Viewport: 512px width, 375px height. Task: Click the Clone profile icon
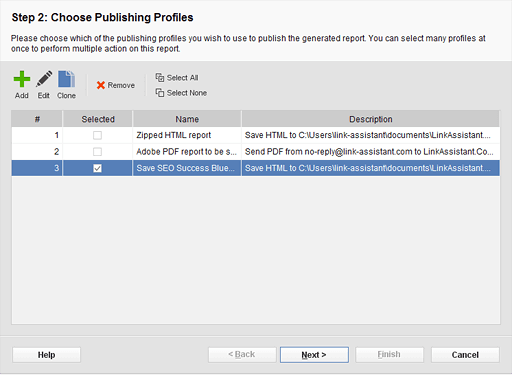(66, 79)
